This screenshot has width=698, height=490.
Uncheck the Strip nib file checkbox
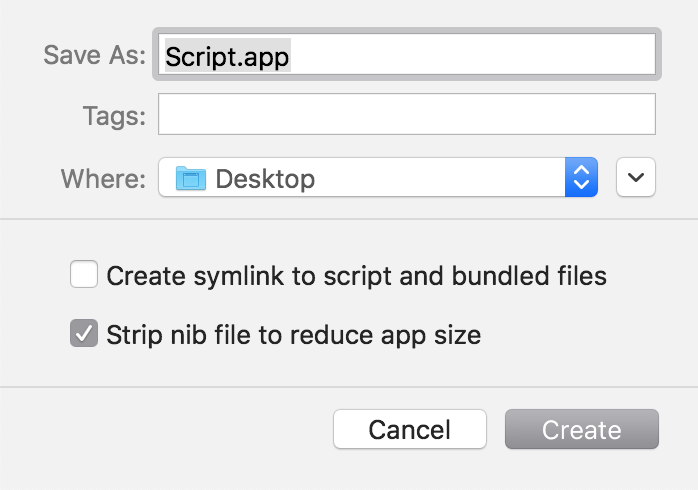tap(83, 334)
